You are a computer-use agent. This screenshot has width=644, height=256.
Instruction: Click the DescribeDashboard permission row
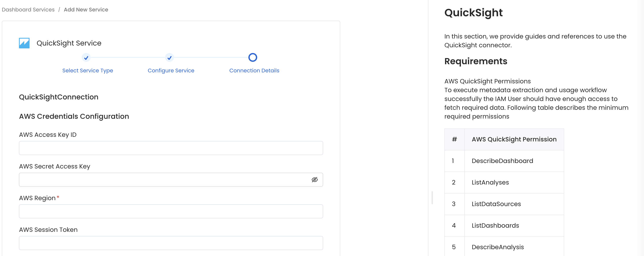(x=502, y=161)
